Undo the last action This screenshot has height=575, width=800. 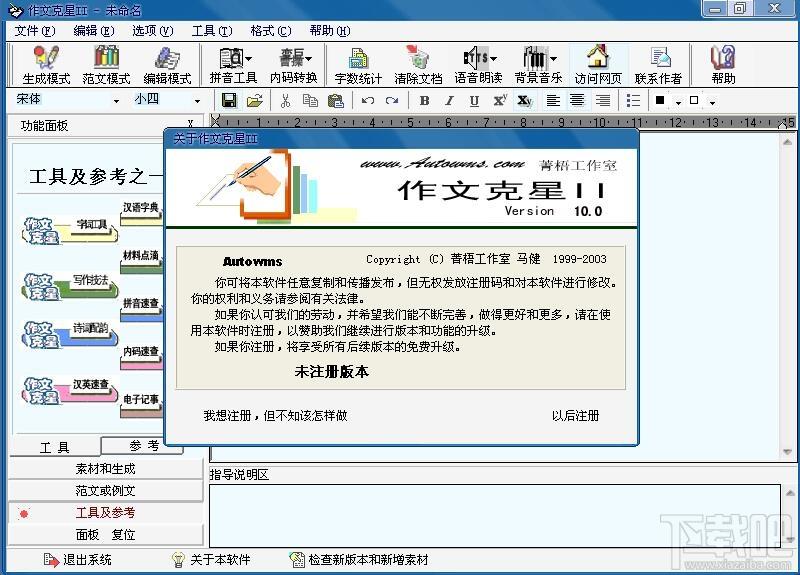click(367, 101)
